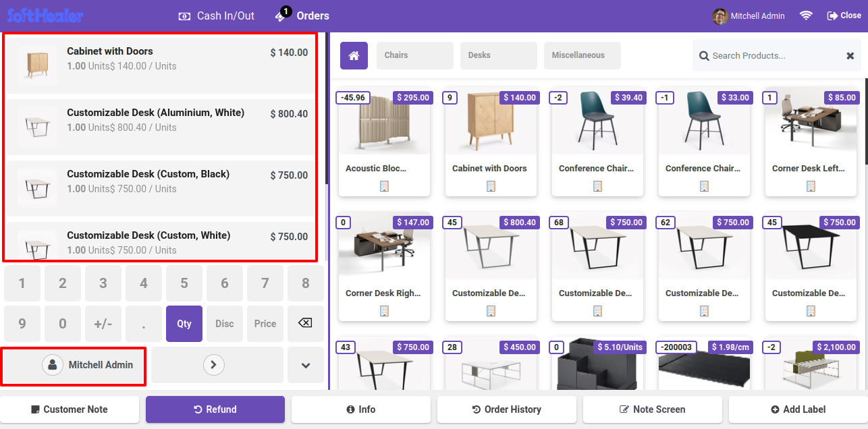Click the $ 140.00 order line price
868x429 pixels.
tap(289, 53)
